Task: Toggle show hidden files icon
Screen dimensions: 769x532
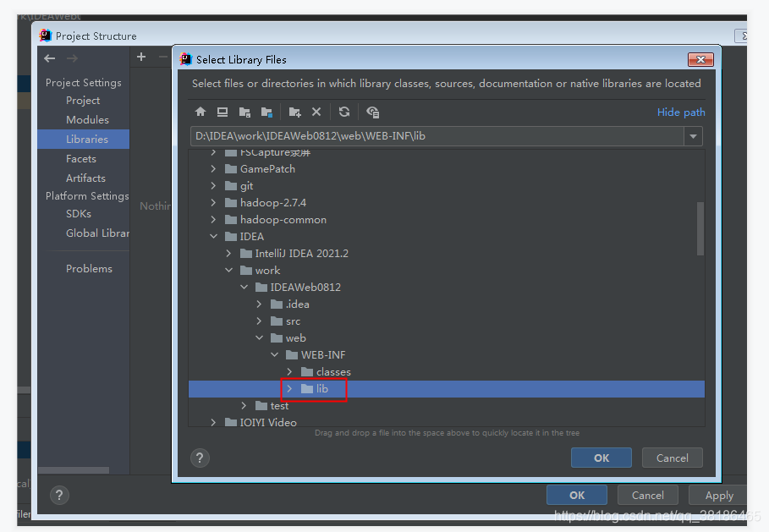Action: 373,112
